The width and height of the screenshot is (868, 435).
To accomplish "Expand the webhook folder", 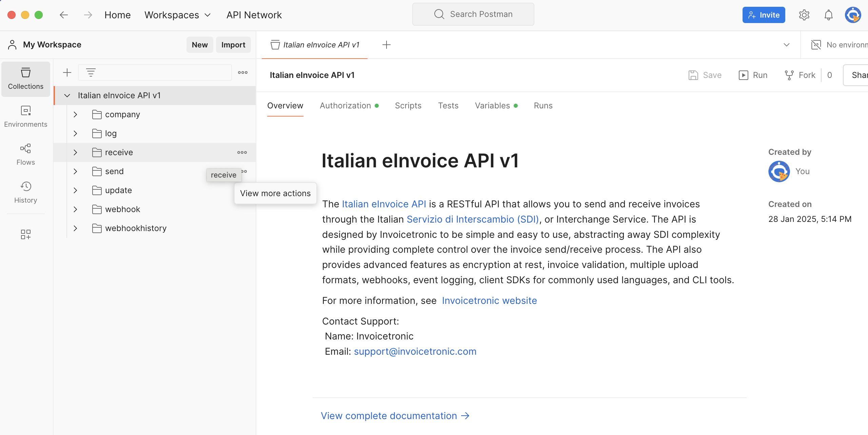I will [75, 209].
